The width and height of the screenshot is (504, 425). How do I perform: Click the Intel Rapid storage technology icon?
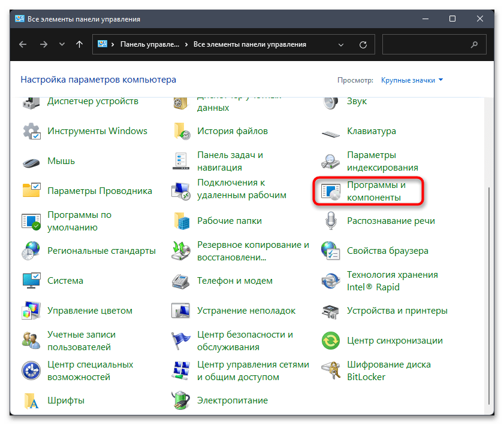331,281
